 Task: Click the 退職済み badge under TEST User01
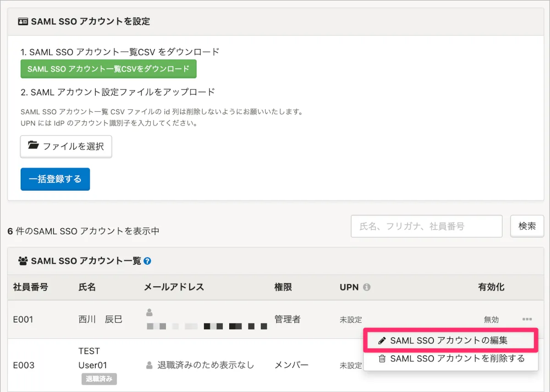coord(99,379)
